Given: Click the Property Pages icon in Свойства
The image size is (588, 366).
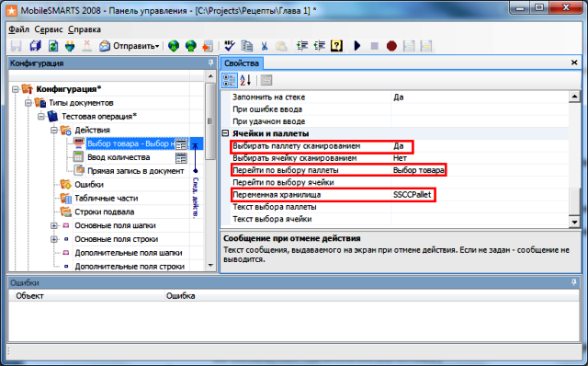Looking at the screenshot, I should [x=266, y=80].
